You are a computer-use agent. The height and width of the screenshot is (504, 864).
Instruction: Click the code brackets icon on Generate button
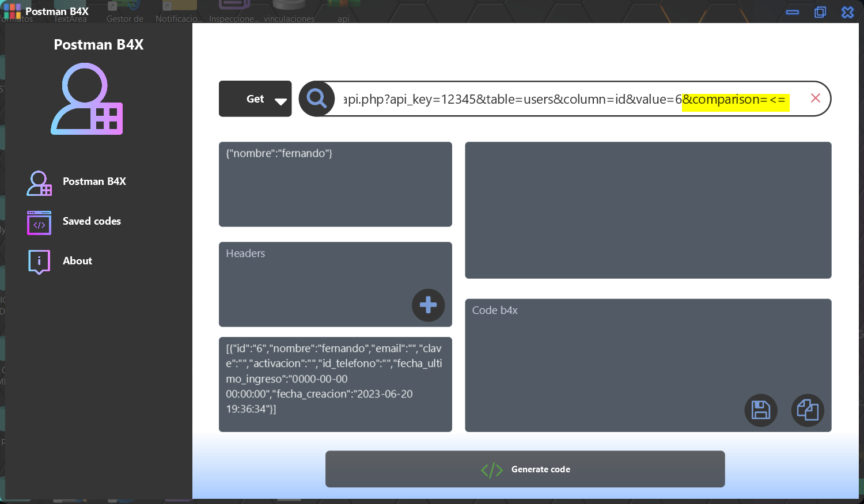[x=492, y=470]
